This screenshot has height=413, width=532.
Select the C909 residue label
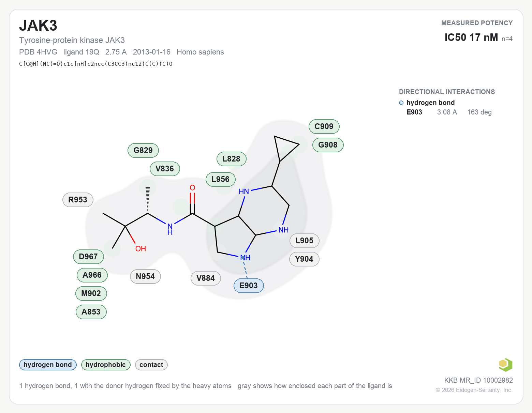(x=324, y=126)
